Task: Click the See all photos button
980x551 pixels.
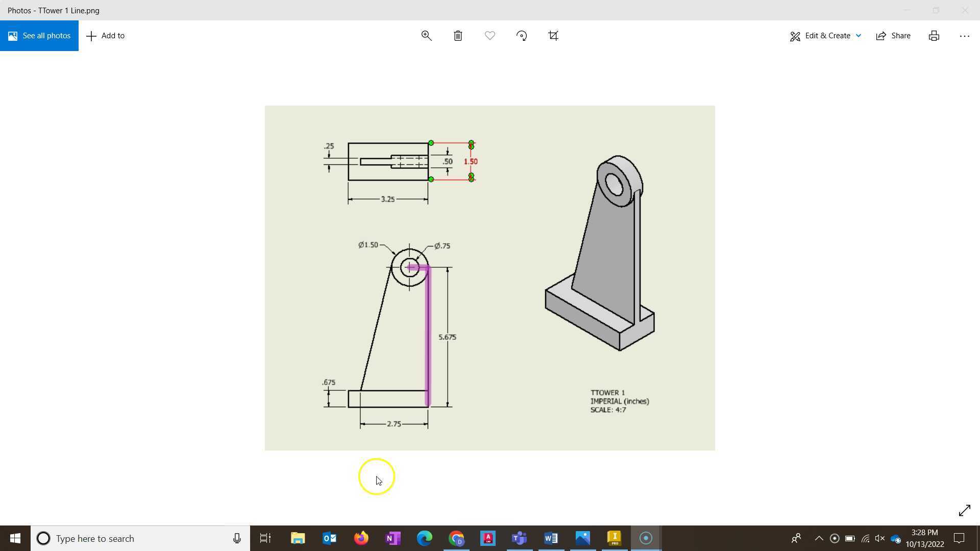Action: (39, 35)
